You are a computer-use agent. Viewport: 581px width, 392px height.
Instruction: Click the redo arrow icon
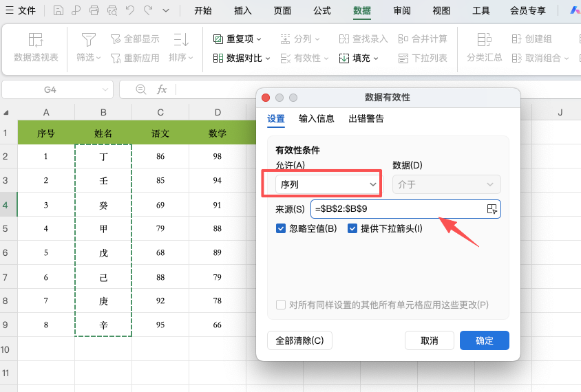(148, 10)
